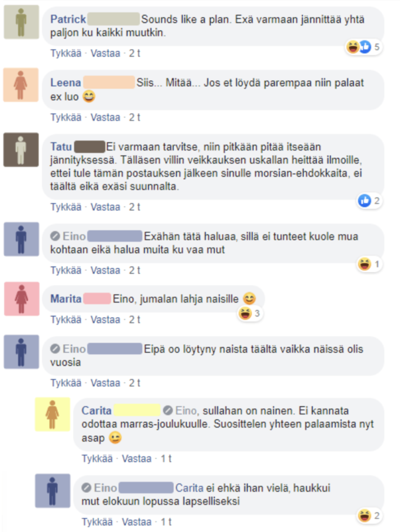The height and width of the screenshot is (532, 400).
Task: Click the 1 t timestamp under Carita's reply
Action: pos(166,459)
